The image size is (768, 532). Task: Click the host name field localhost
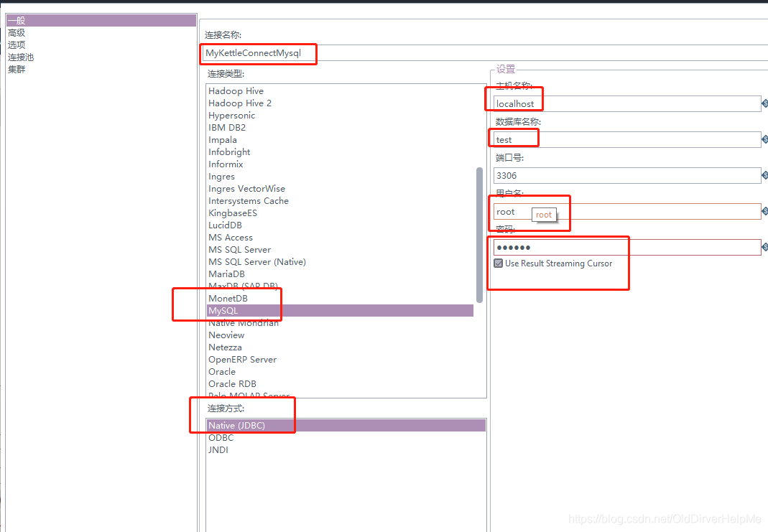click(627, 104)
